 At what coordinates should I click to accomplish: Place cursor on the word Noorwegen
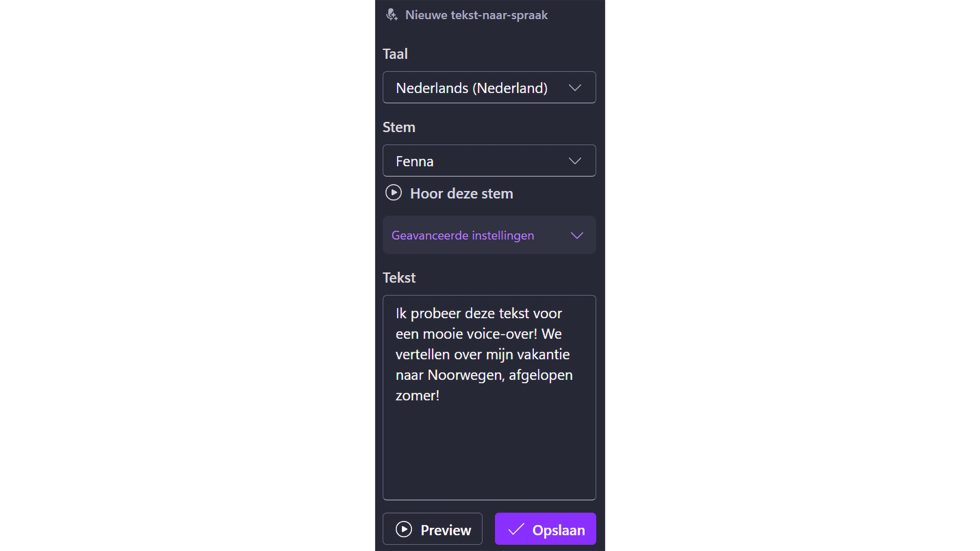466,375
